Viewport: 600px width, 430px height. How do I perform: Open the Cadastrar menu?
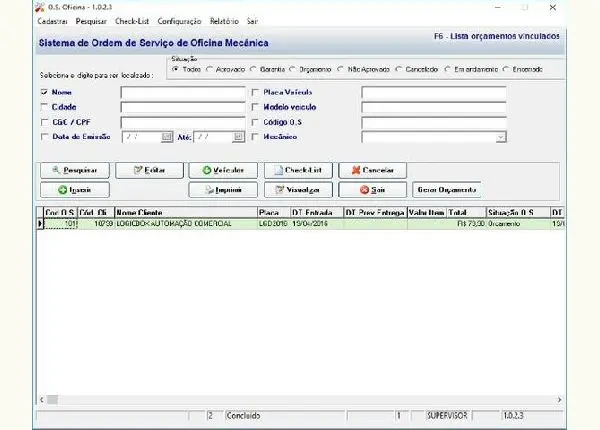pos(54,20)
